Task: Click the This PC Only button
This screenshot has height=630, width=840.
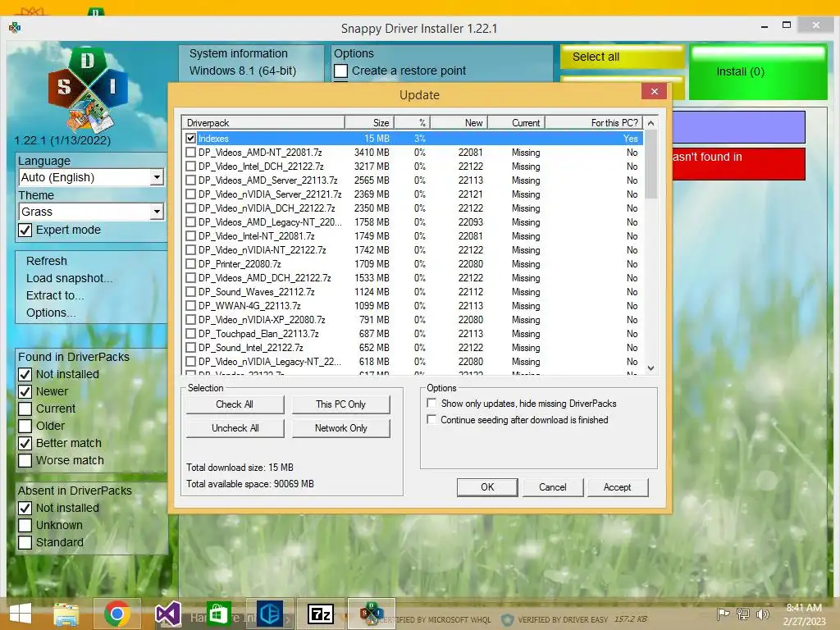Action: 340,404
